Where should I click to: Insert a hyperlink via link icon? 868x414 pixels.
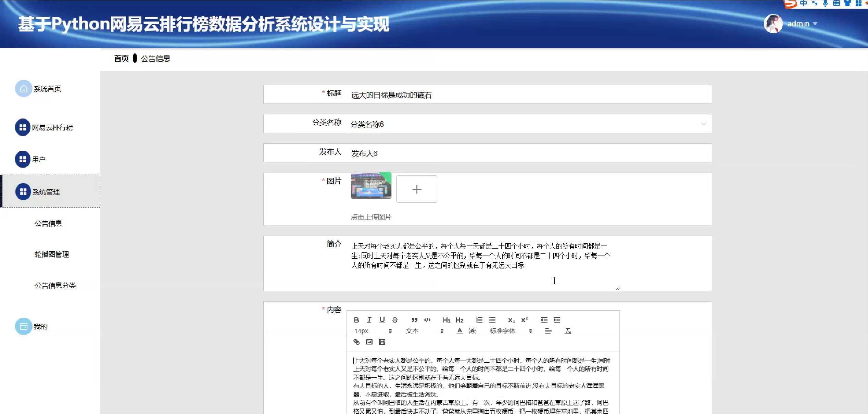click(356, 342)
